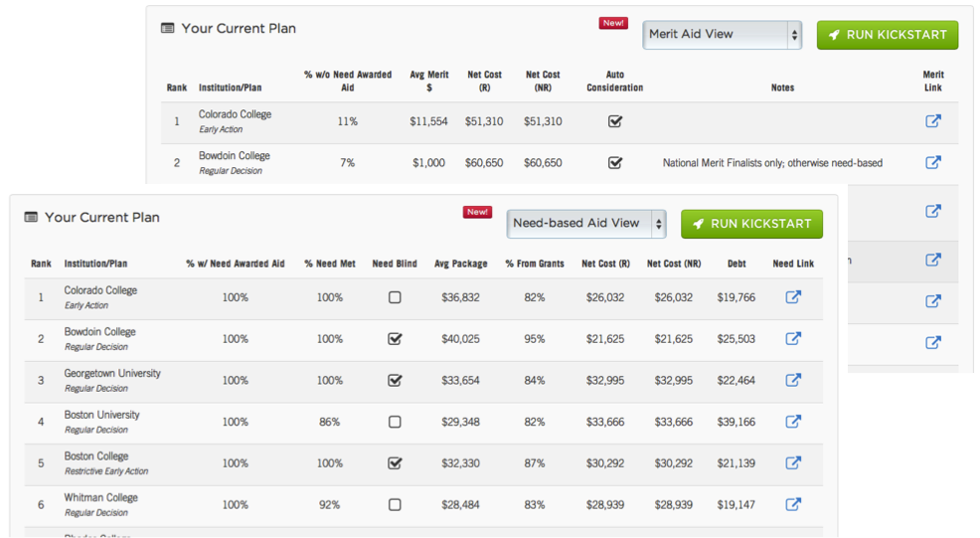
Task: Click Colorado College name in Merit Aid panel
Action: pyautogui.click(x=235, y=113)
